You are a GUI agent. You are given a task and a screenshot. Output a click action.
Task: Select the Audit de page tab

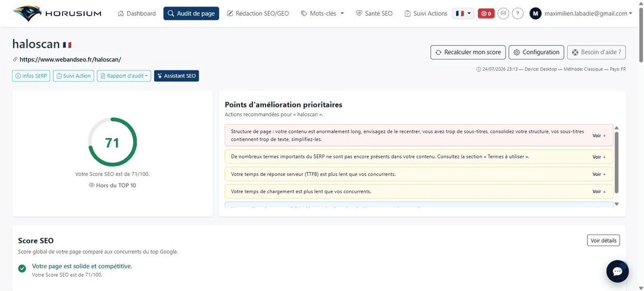tap(192, 14)
